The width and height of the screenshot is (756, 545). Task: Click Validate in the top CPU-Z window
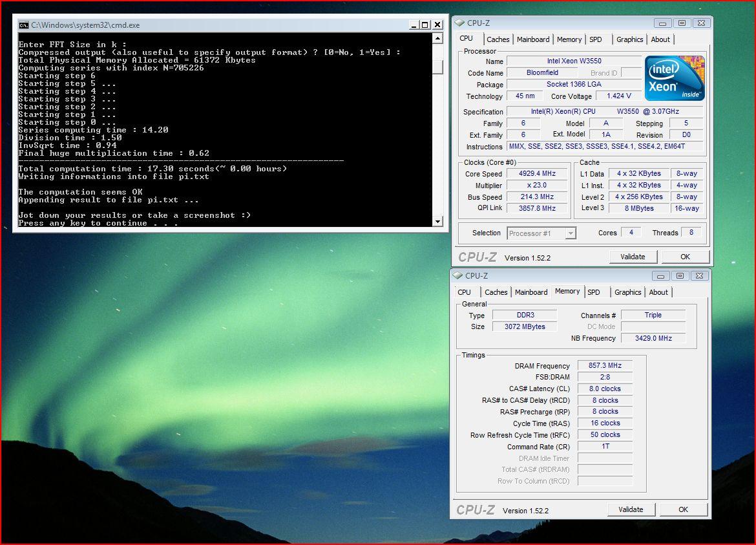click(633, 257)
